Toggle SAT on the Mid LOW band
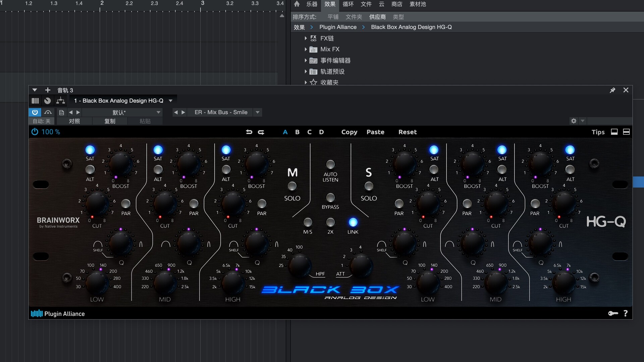Viewport: 644px width, 362px height. [x=90, y=150]
